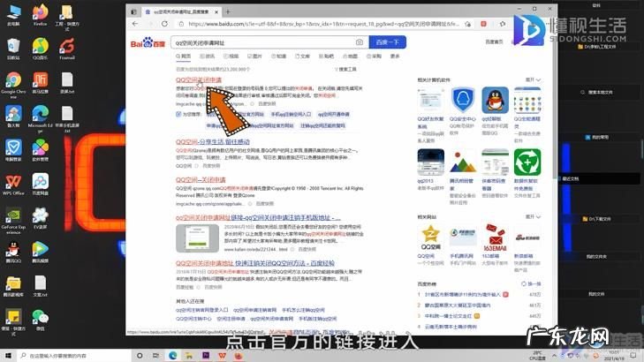
Task: Refresh the hot list with 换一换
Action: click(x=531, y=283)
